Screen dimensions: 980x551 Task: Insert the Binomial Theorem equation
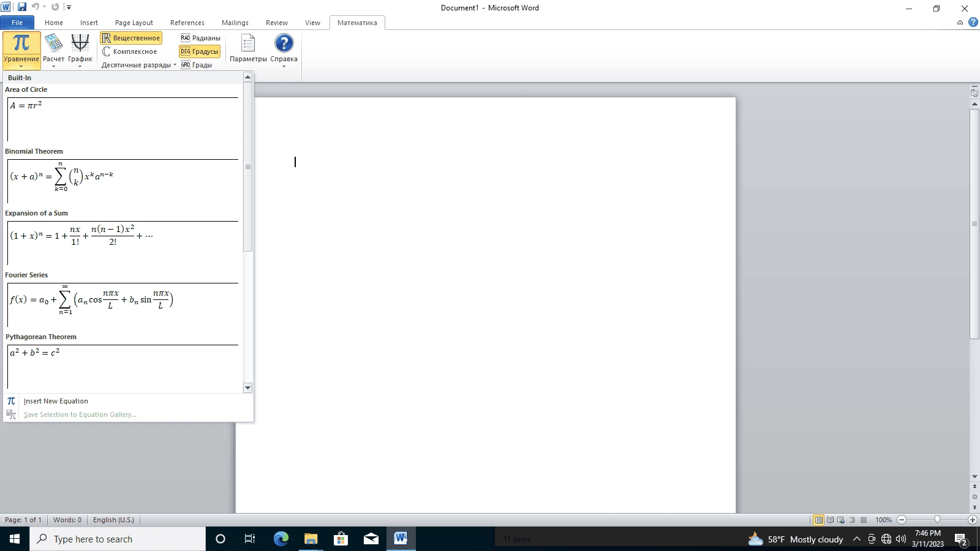123,181
